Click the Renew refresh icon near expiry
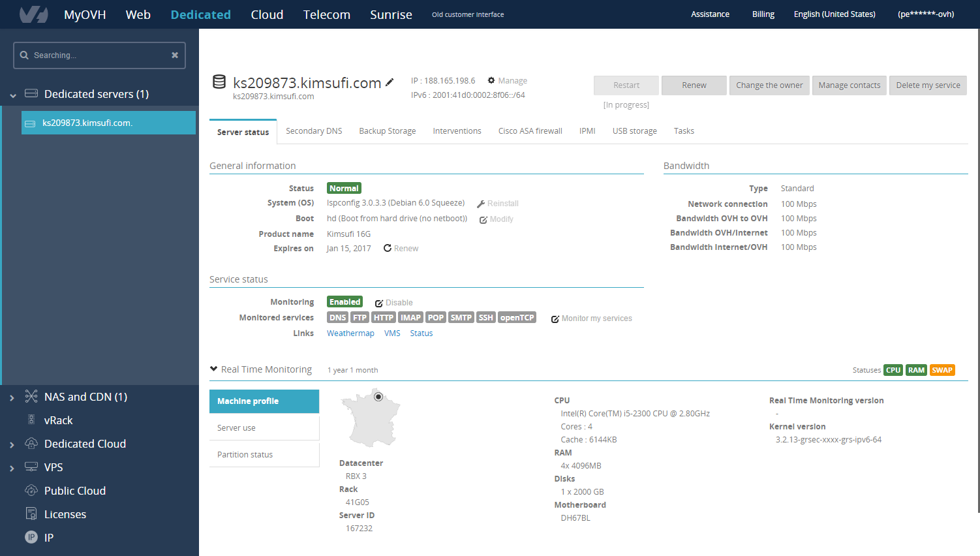Image resolution: width=980 pixels, height=556 pixels. (x=388, y=248)
